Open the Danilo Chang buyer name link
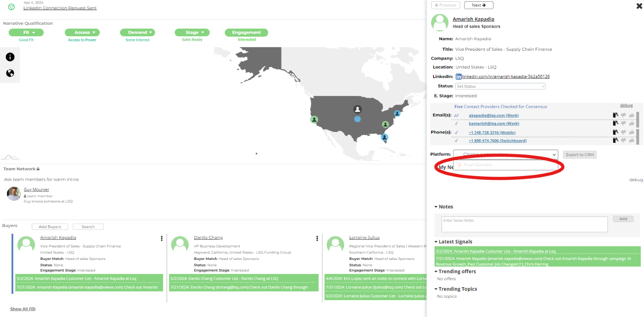Screen dimensions: 644x317 [x=208, y=238]
